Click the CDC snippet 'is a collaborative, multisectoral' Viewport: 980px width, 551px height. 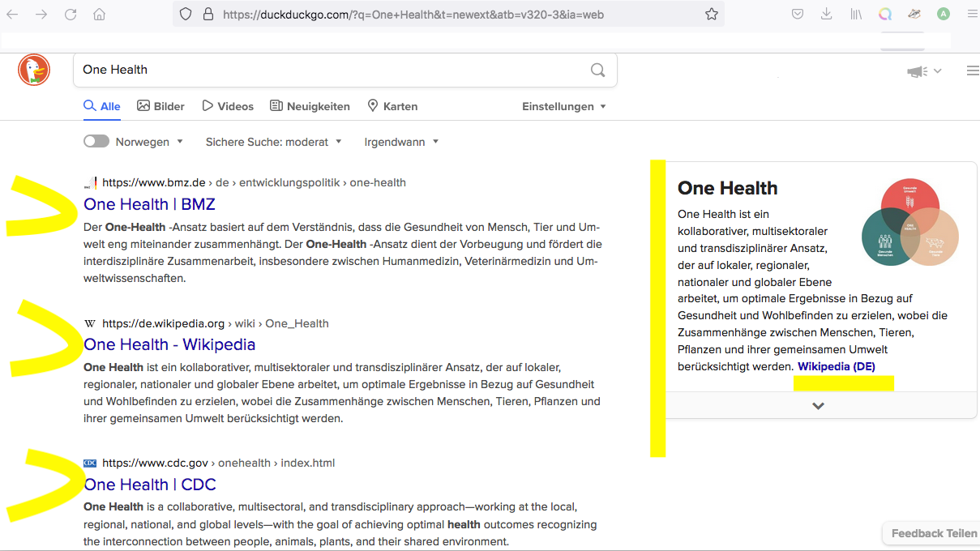340,524
